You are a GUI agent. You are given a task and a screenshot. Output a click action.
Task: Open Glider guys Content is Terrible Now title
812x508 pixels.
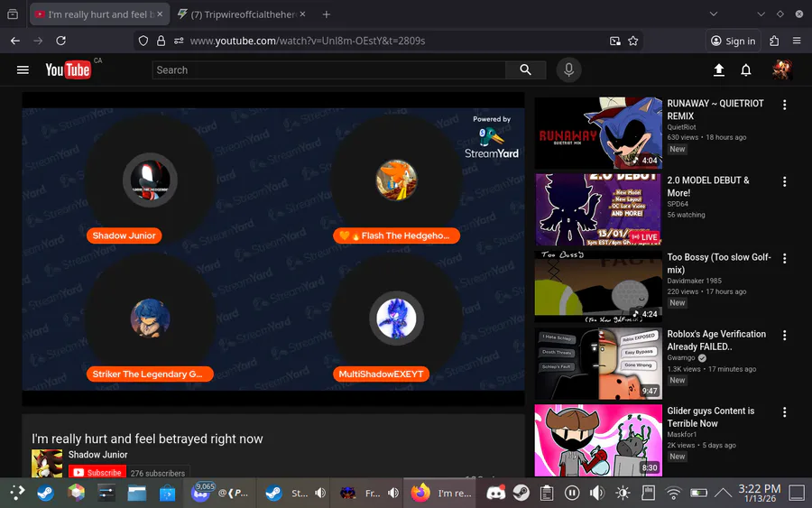pos(711,418)
